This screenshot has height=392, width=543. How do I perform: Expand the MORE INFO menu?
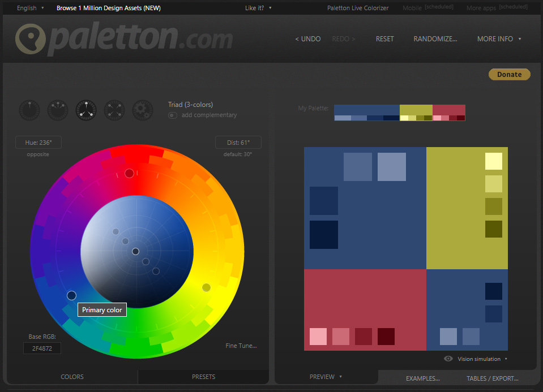pyautogui.click(x=499, y=39)
